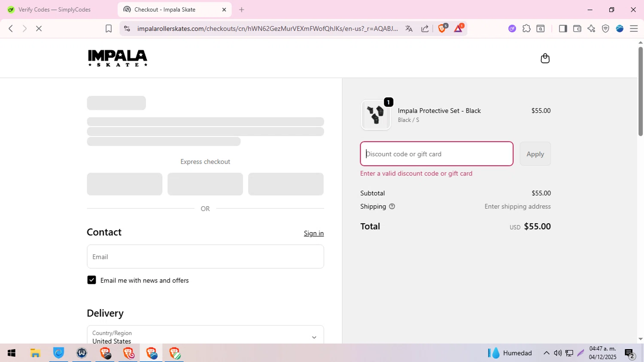Screen dimensions: 644x362
Task: Expand the Country/Region dropdown
Action: coord(205,337)
